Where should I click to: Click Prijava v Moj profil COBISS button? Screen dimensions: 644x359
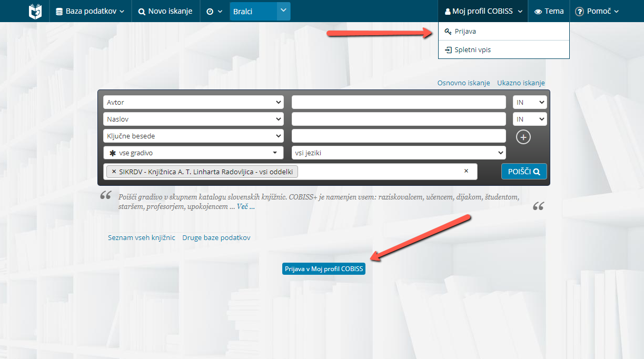pos(324,268)
